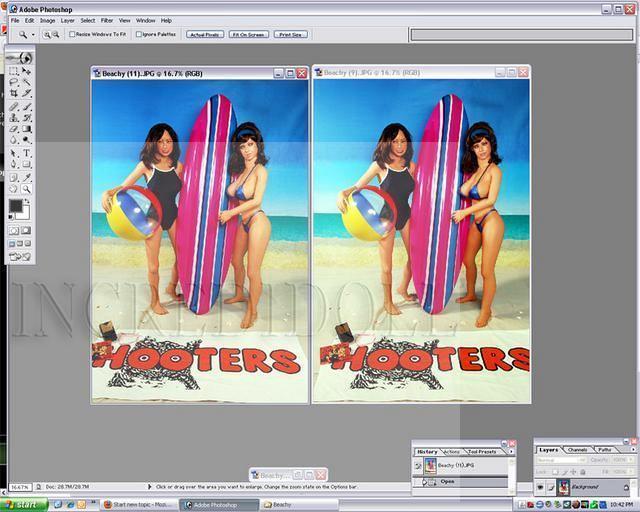Click the Print Size button
The height and width of the screenshot is (512, 640).
(291, 35)
